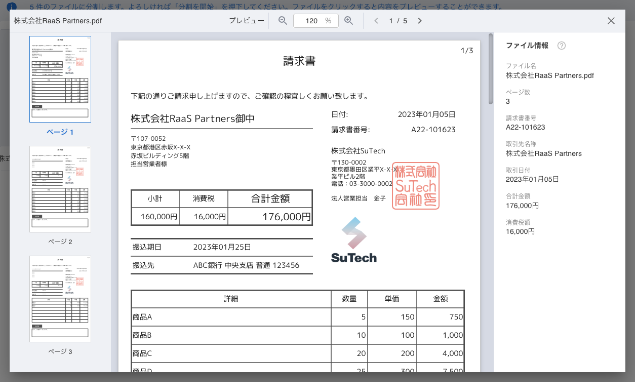
Task: Click the zoom in magnifier icon
Action: pos(348,21)
